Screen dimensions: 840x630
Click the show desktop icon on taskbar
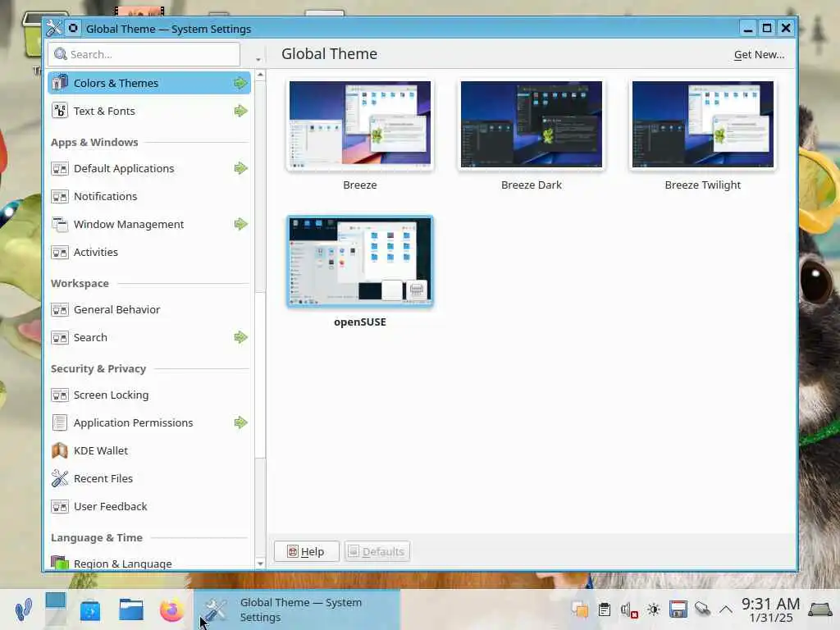pyautogui.click(x=820, y=609)
